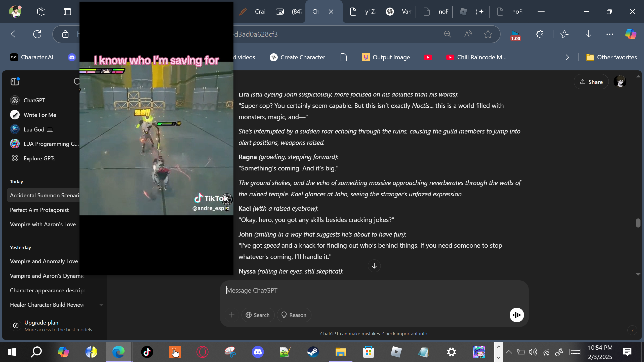Open Discord from the taskbar
Screen dimensions: 644x362
click(258, 352)
